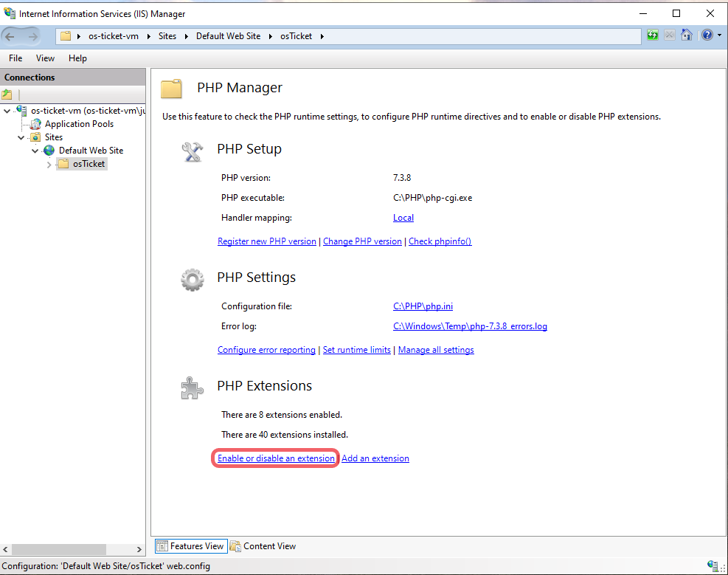
Task: Open the View menu
Action: (x=45, y=58)
